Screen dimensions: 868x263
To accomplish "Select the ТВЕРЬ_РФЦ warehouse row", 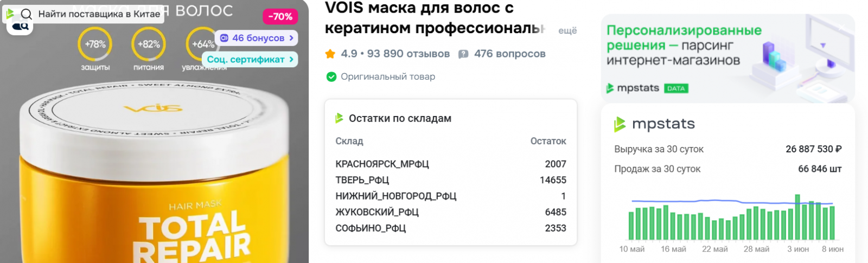I will coord(450,180).
